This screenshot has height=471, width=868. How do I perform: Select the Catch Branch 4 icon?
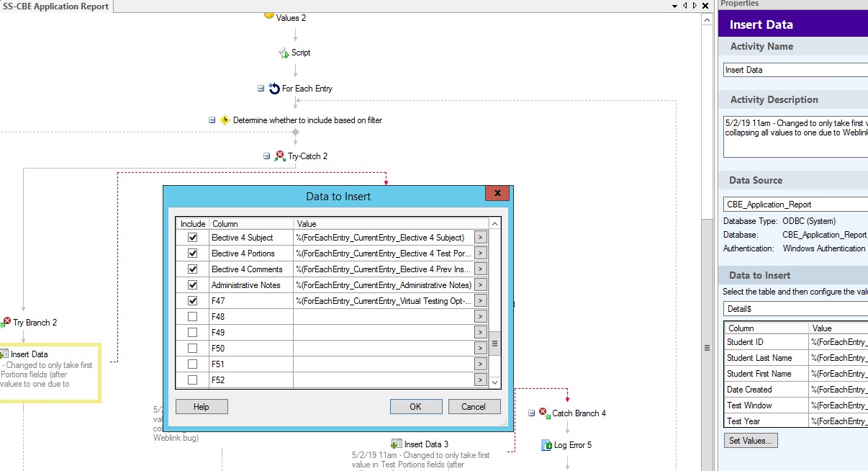pyautogui.click(x=543, y=413)
